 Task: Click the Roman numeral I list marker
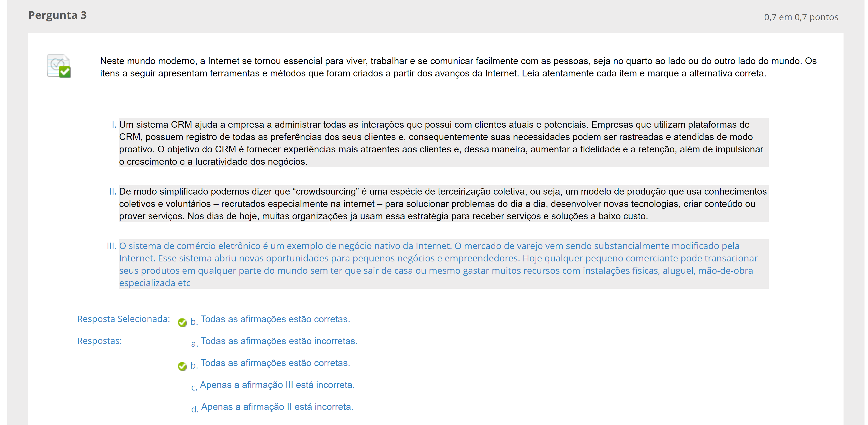[114, 125]
